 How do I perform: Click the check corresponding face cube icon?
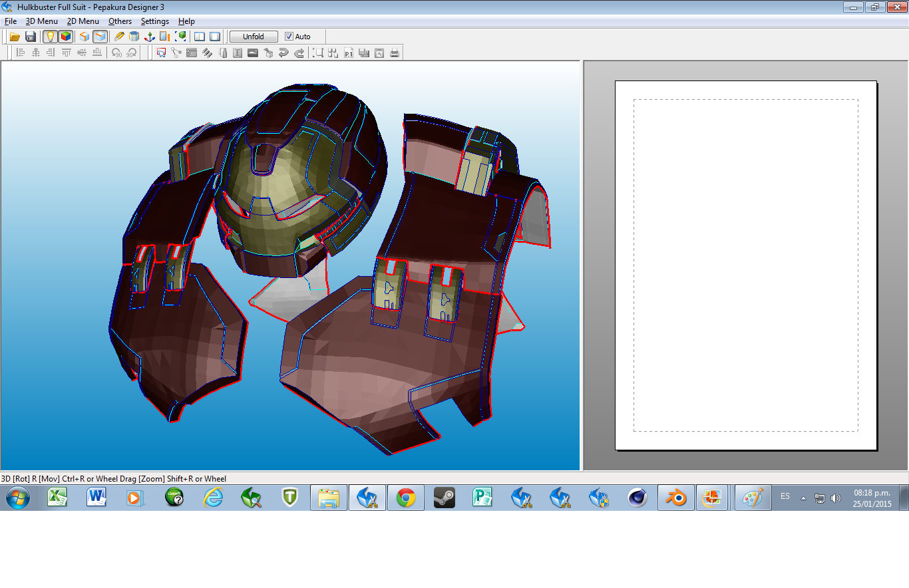(268, 53)
